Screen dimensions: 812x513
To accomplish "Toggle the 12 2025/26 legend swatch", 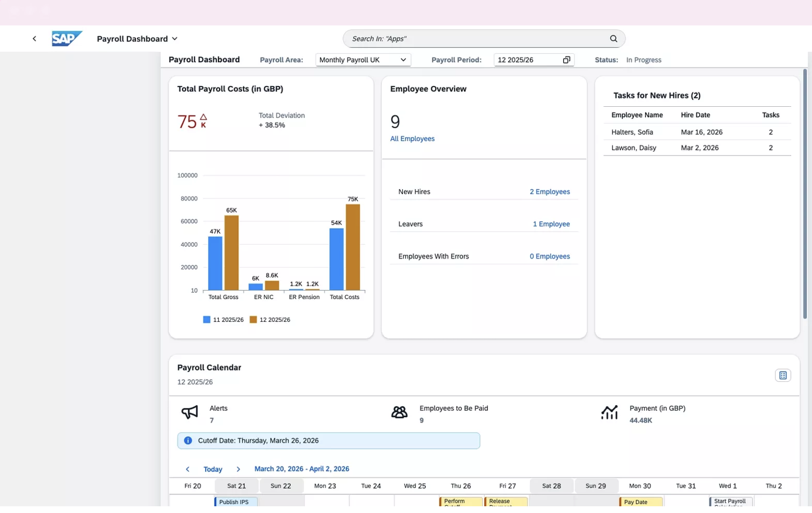I will click(253, 320).
